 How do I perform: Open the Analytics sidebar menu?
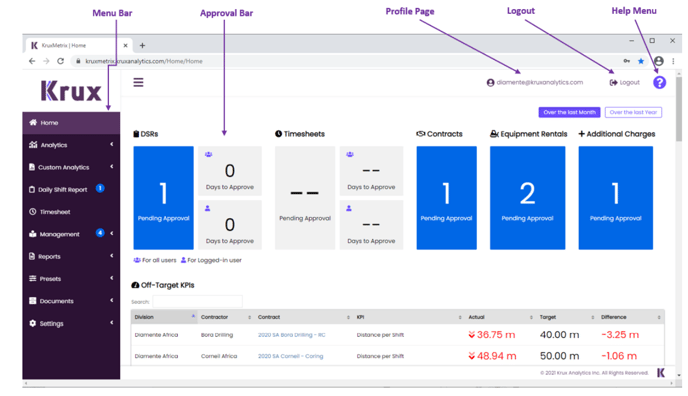pyautogui.click(x=71, y=145)
